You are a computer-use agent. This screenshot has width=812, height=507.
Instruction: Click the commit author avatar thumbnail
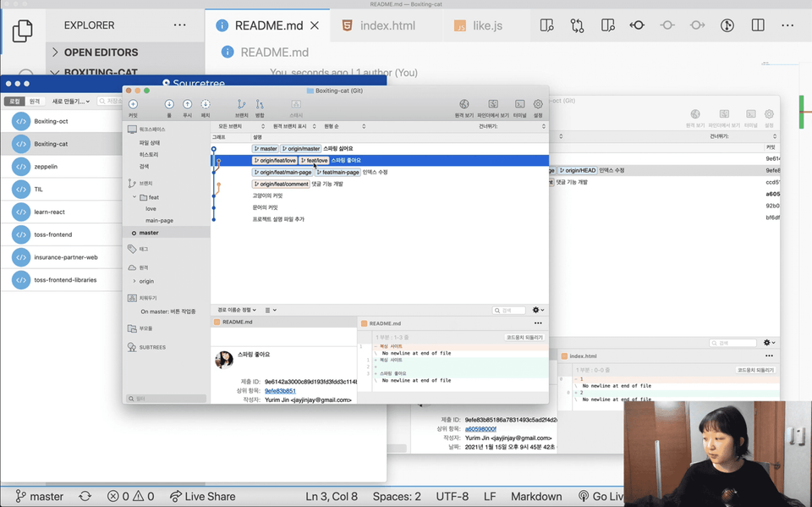pos(224,359)
